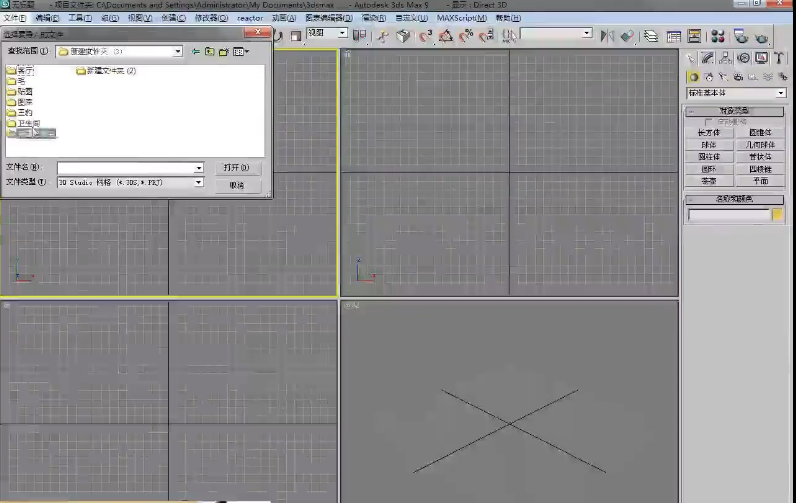Go back to last folder arrow icon
Image resolution: width=796 pixels, height=503 pixels.
click(x=195, y=51)
